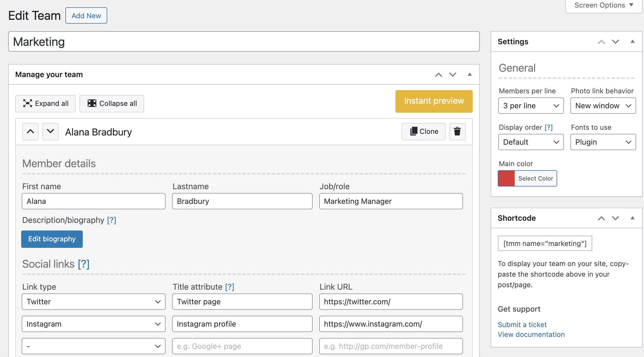
Task: Click the Job/role field
Action: pyautogui.click(x=391, y=201)
